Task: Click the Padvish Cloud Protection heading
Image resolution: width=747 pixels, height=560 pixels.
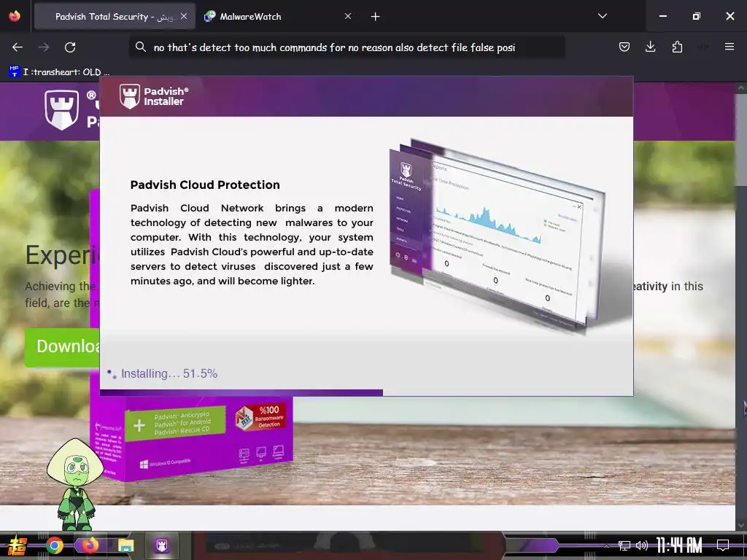Action: tap(205, 184)
